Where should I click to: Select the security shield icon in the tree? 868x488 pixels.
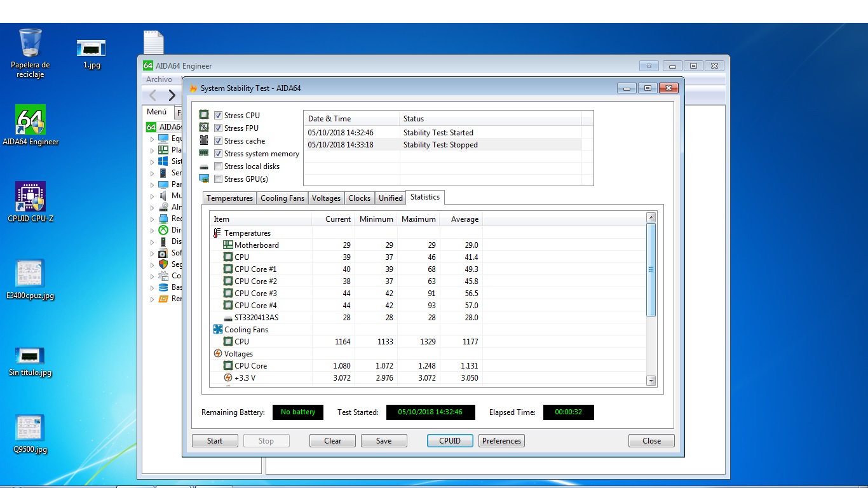(x=163, y=264)
